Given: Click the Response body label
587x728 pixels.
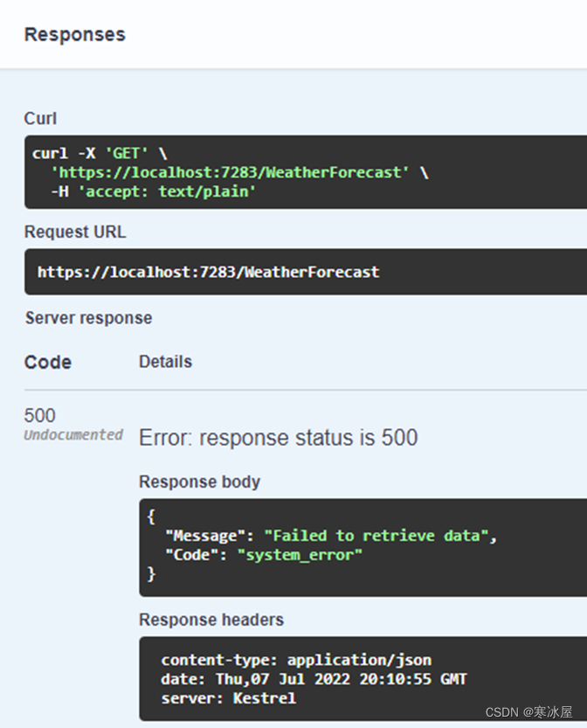Looking at the screenshot, I should pos(199,482).
